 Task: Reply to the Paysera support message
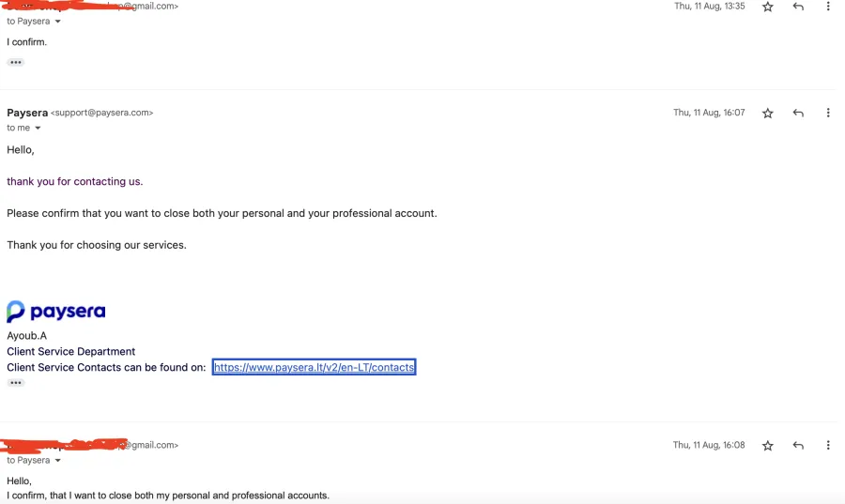pos(798,113)
